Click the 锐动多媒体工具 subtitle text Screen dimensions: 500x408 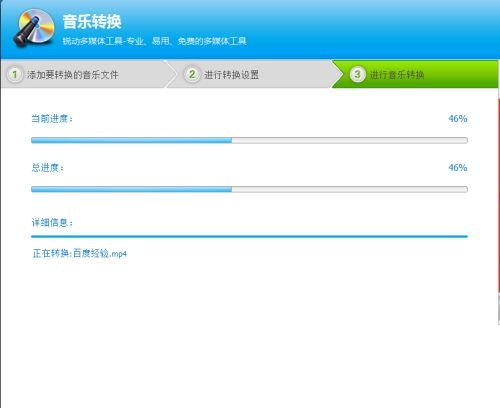click(154, 41)
